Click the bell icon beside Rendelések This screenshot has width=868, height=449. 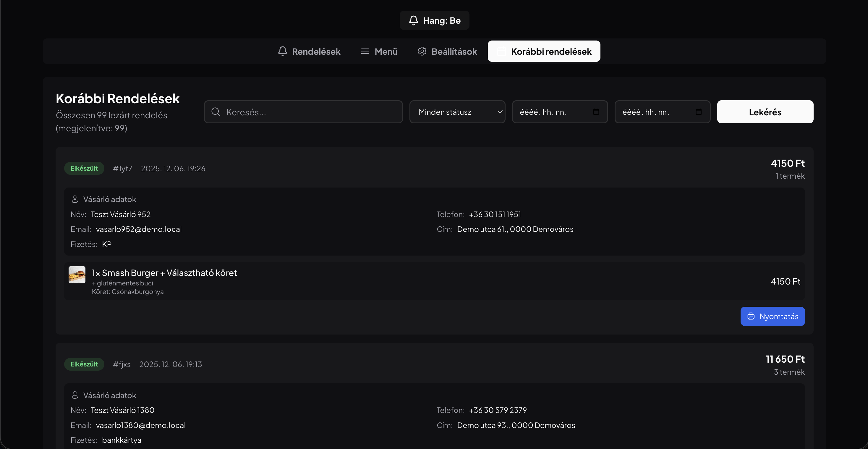[282, 51]
